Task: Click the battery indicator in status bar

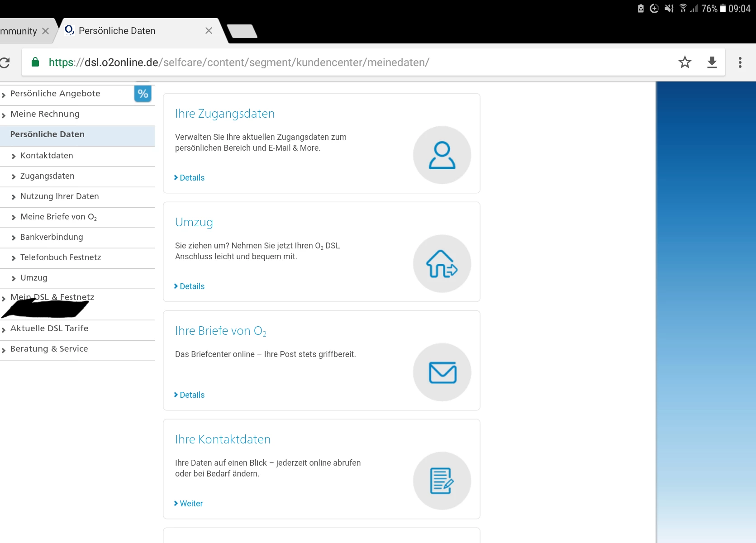Action: pos(723,9)
